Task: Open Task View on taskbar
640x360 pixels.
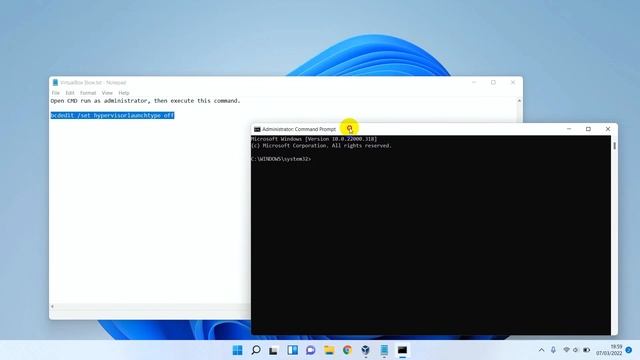Action: pyautogui.click(x=273, y=350)
